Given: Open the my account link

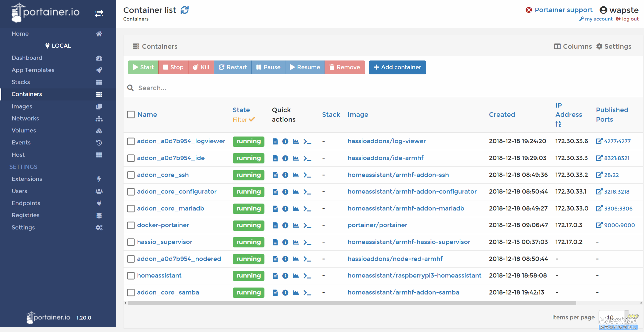Looking at the screenshot, I should tap(596, 19).
